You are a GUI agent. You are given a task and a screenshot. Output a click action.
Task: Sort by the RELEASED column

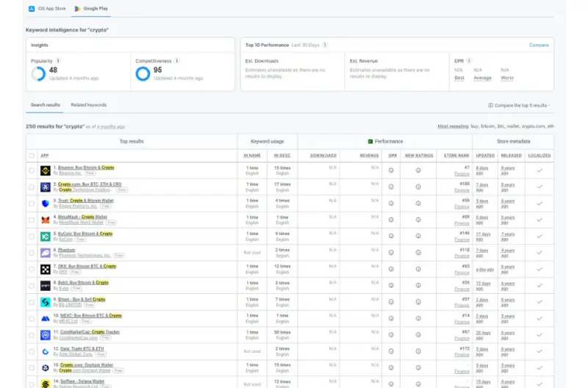pos(511,156)
